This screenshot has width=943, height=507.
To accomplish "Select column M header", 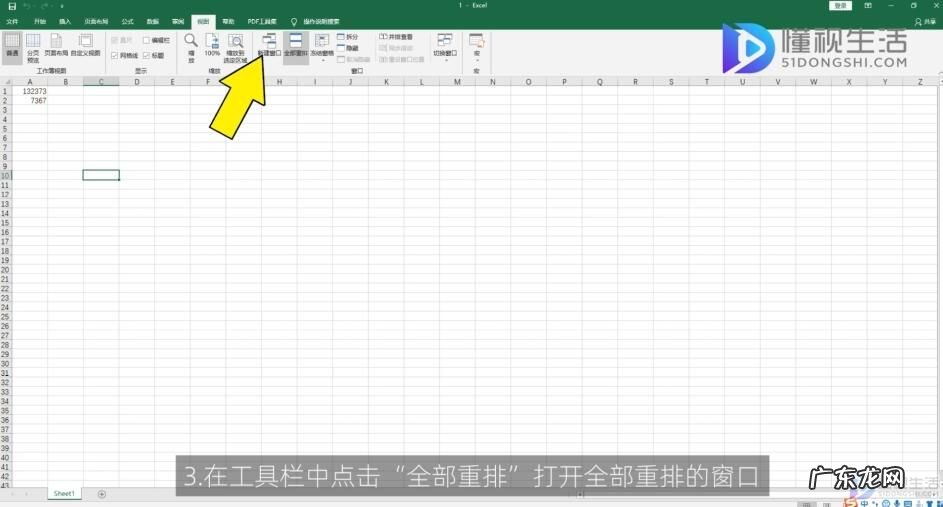I will click(457, 82).
